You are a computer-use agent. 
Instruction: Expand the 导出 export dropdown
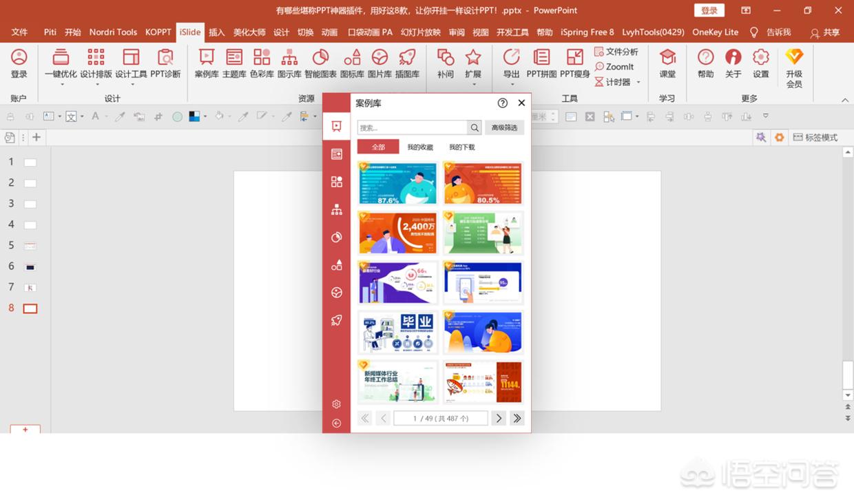(x=511, y=85)
